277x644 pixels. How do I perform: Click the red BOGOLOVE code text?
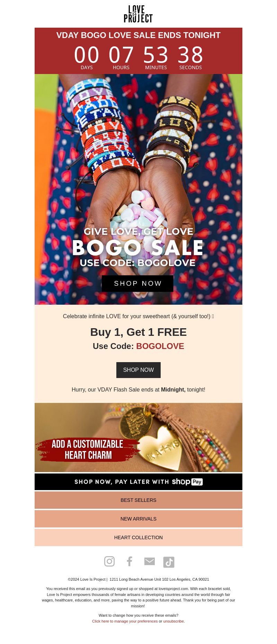coord(160,346)
